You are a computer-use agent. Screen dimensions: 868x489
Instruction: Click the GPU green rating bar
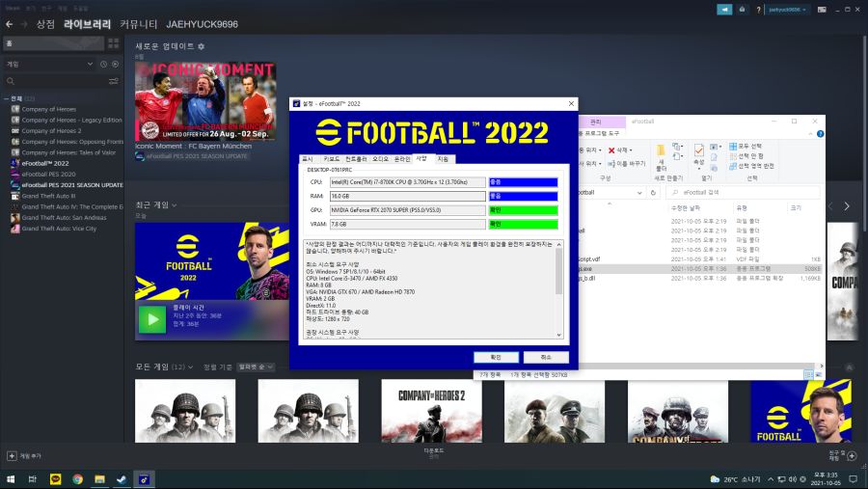[x=523, y=210]
